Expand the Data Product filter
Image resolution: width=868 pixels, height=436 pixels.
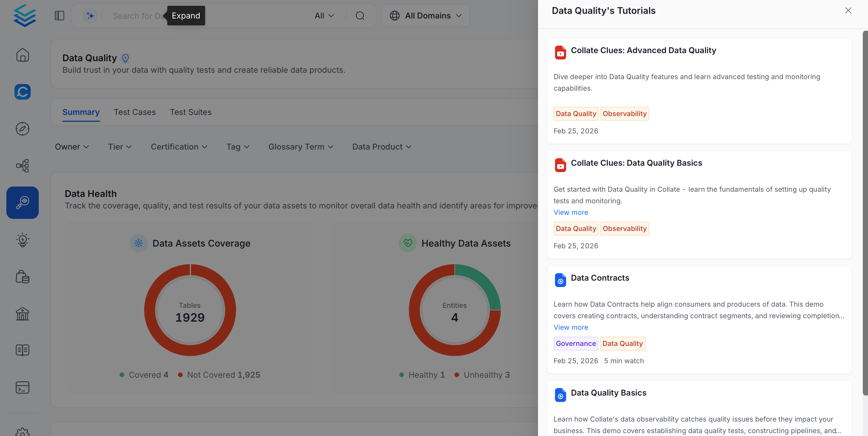coord(382,147)
